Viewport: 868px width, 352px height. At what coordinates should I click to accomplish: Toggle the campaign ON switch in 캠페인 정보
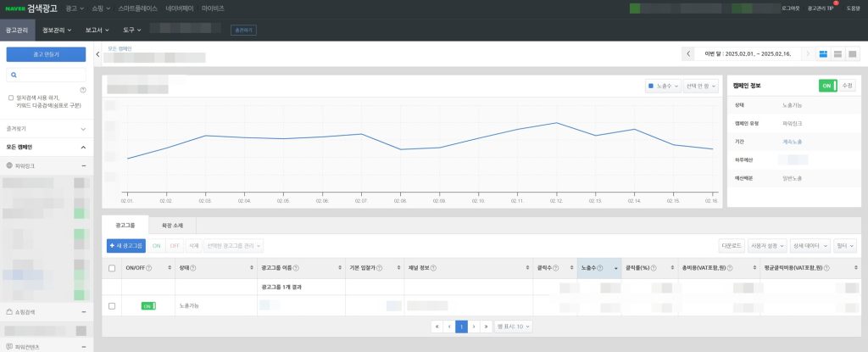(827, 86)
